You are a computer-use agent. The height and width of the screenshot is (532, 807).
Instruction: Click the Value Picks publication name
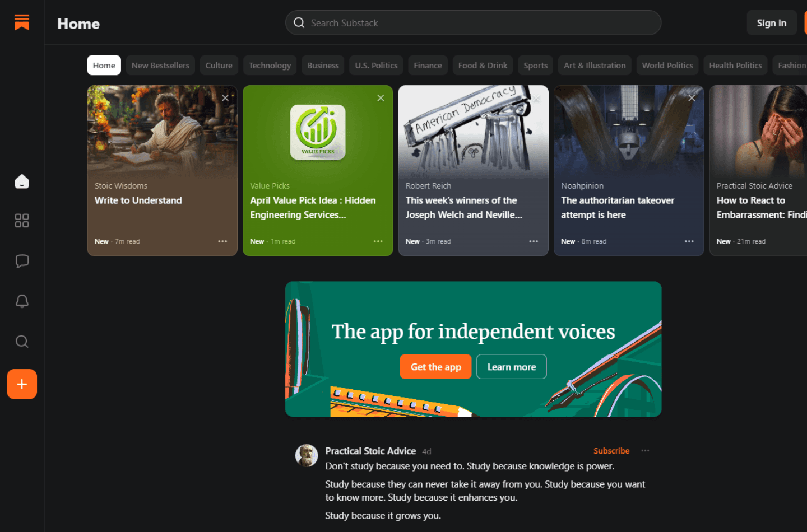pos(270,186)
